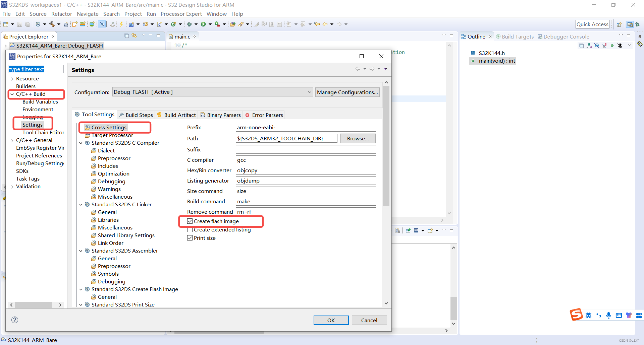
Task: Click the New C/C++ Project toolbar icon
Action: tap(131, 24)
